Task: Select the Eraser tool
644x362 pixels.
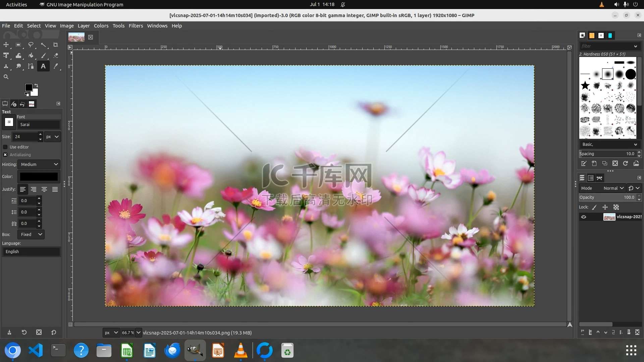Action: (x=56, y=56)
